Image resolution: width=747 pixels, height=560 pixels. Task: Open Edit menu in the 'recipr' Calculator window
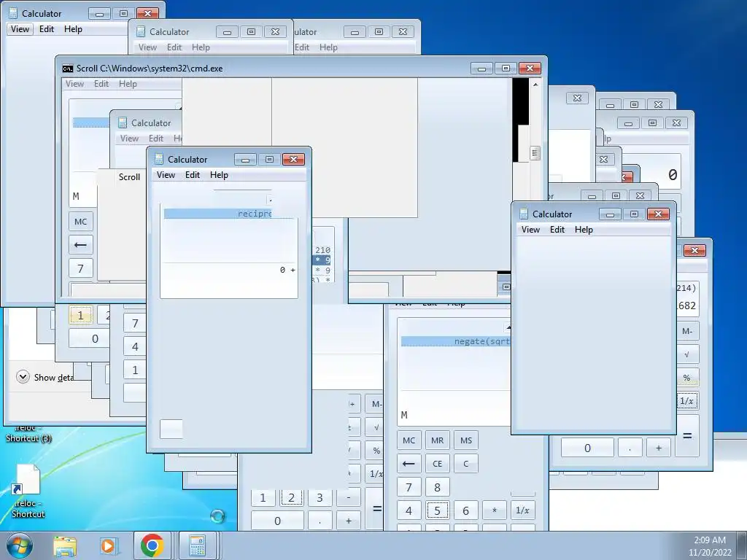(x=193, y=175)
